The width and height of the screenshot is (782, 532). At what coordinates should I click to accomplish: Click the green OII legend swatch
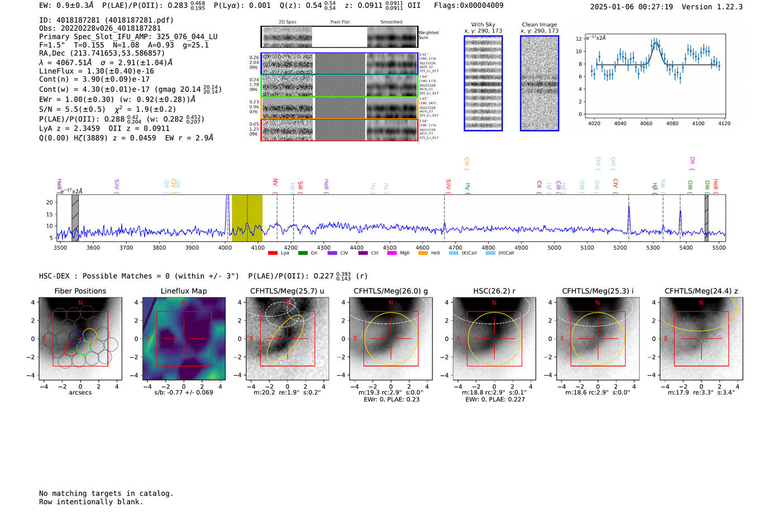click(x=303, y=253)
